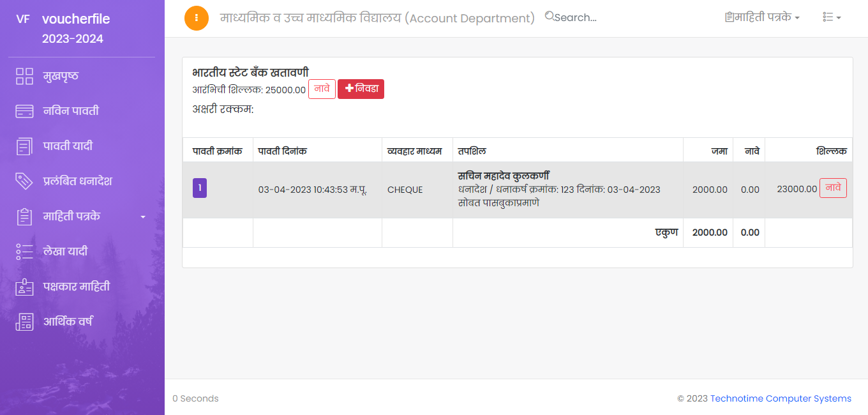Click नावे button in the balance column row
This screenshot has height=415, width=868.
click(x=833, y=188)
